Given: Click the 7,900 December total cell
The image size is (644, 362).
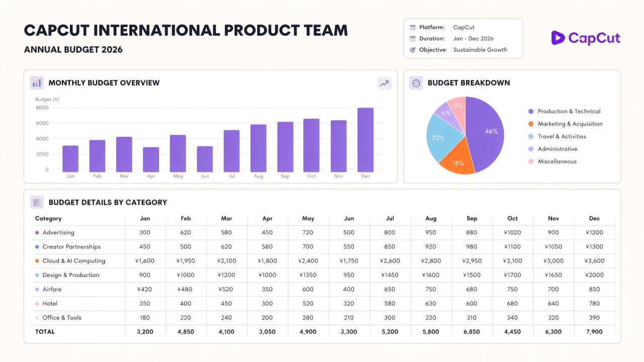Looking at the screenshot, I should [595, 332].
